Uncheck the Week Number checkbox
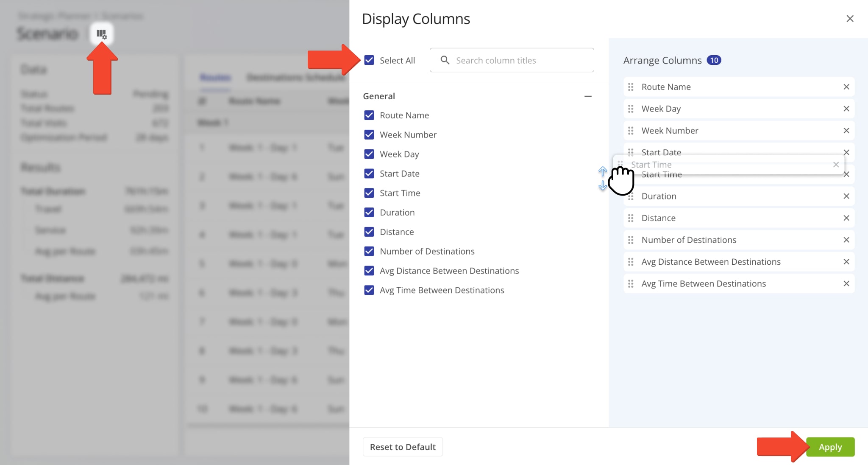 (369, 135)
